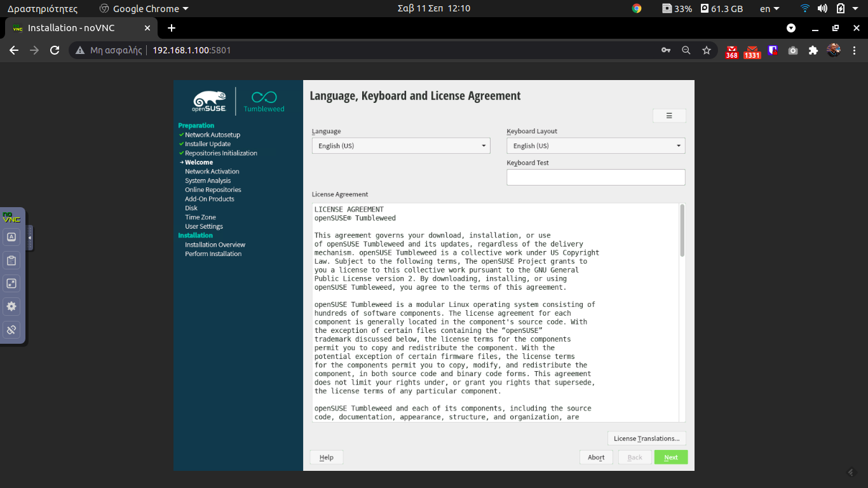Click the Abort button
Screen dimensions: 868x488
coord(596,457)
